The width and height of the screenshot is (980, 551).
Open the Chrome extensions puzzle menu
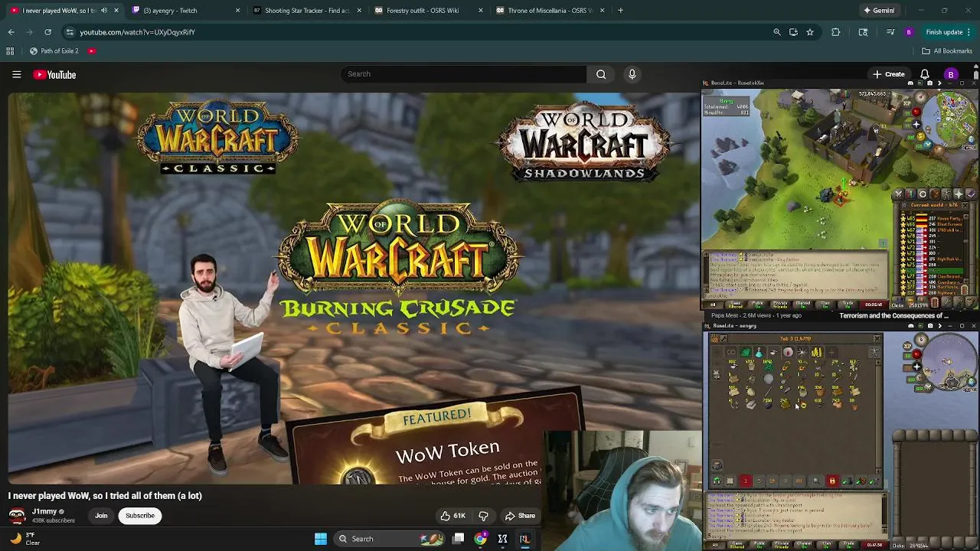click(835, 32)
